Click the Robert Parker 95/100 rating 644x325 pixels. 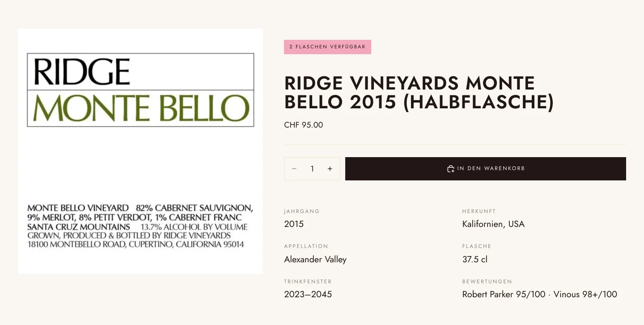tap(504, 295)
